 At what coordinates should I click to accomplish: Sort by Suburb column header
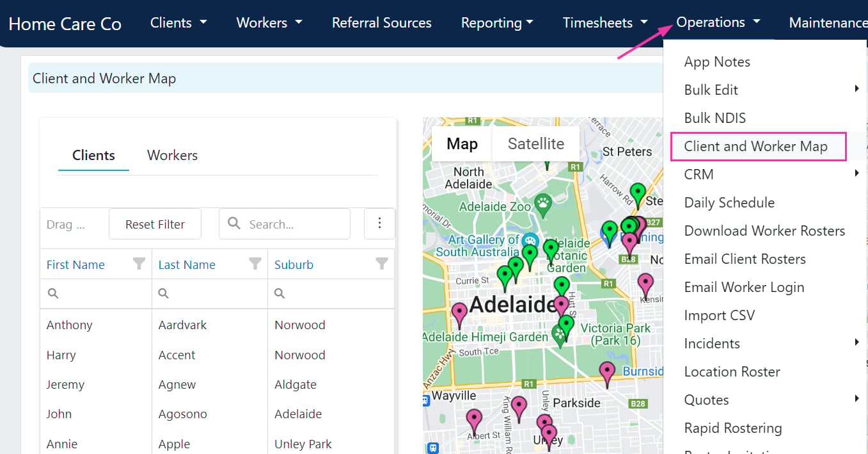pos(294,264)
